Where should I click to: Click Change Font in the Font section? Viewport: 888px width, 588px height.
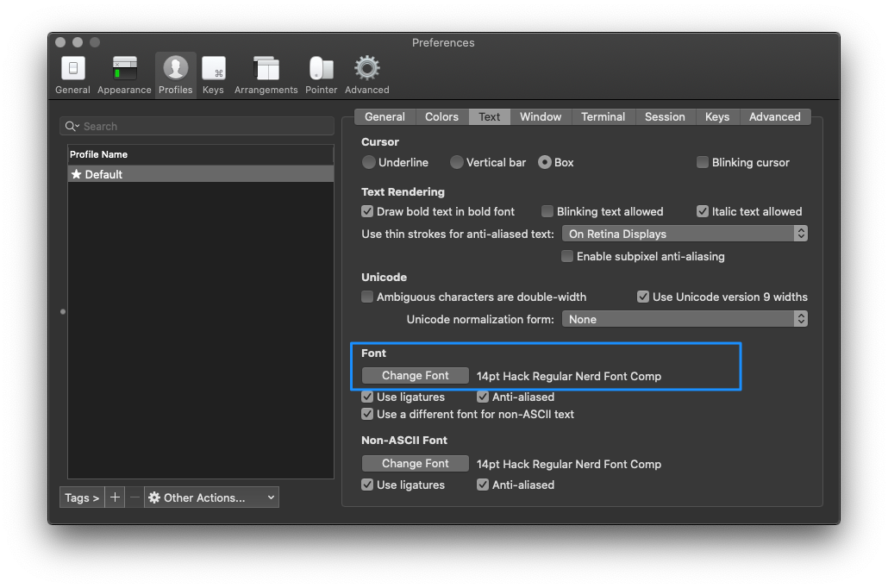(415, 376)
